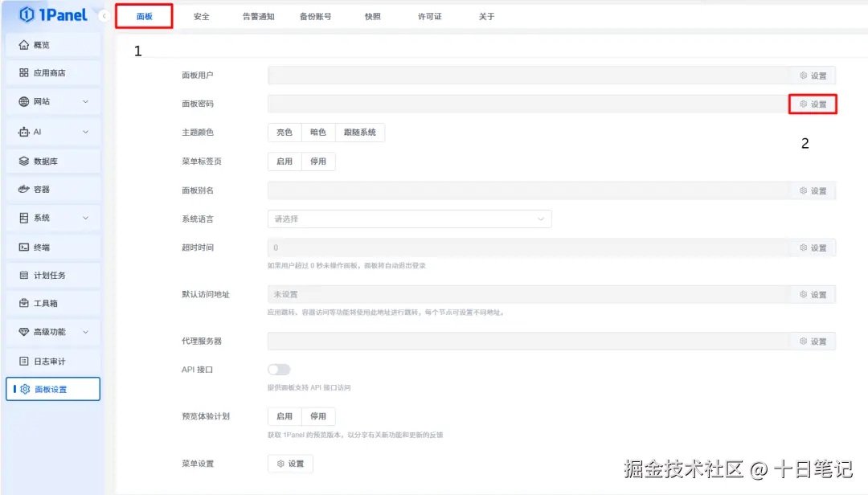Click gear icon in 面板别名 row
The width and height of the screenshot is (868, 495).
tap(803, 190)
